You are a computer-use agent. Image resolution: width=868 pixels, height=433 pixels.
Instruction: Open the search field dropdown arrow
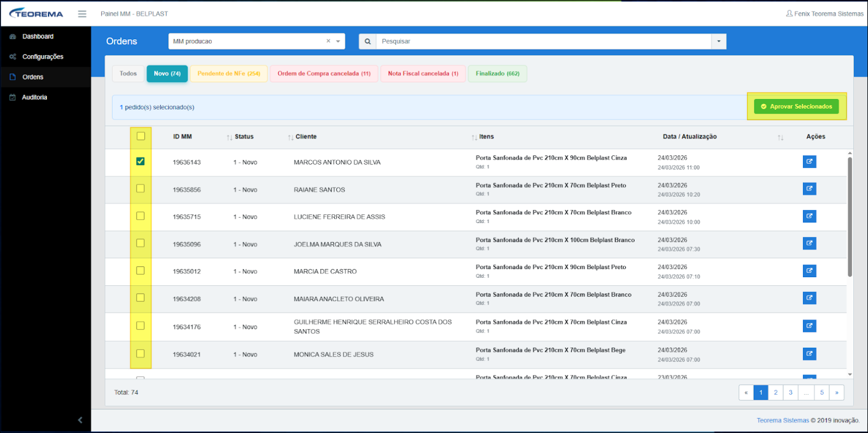click(x=718, y=42)
